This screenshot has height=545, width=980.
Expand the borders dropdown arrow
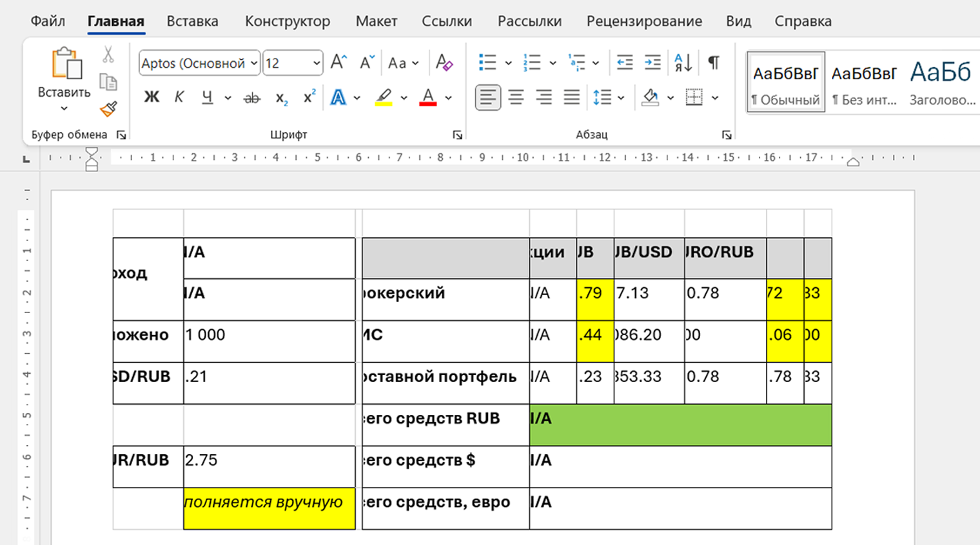[x=715, y=98]
